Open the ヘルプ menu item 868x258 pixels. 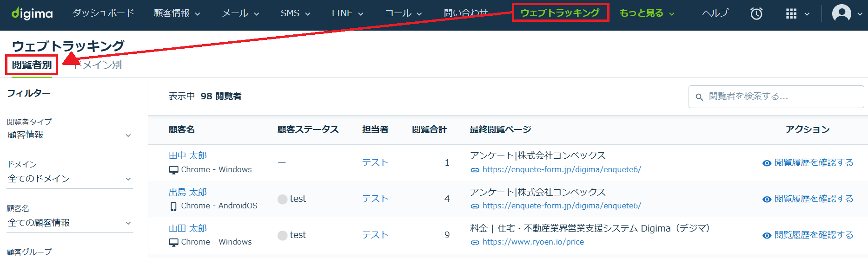tap(715, 13)
